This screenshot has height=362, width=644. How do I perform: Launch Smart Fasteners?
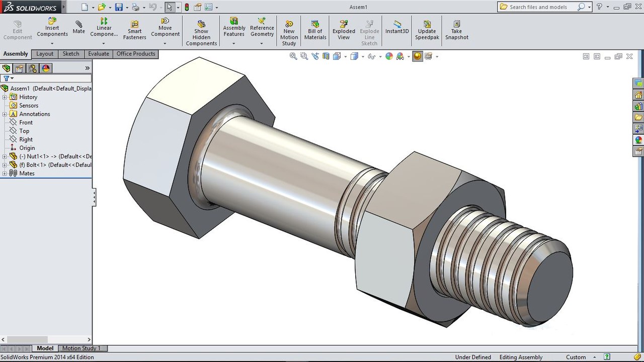(134, 30)
